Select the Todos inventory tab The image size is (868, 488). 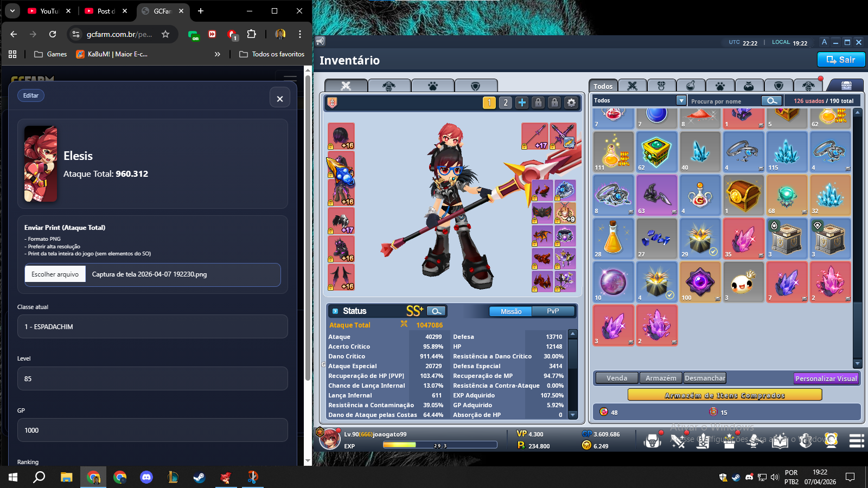603,86
